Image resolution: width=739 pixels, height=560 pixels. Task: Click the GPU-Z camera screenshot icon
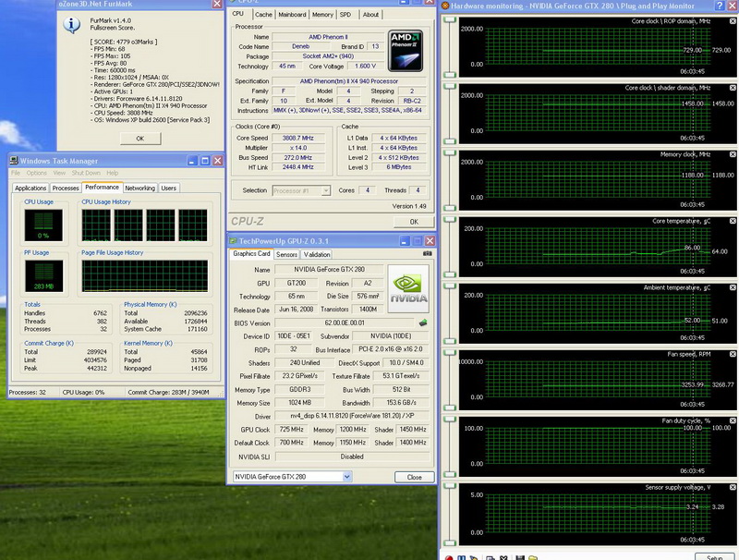427,253
